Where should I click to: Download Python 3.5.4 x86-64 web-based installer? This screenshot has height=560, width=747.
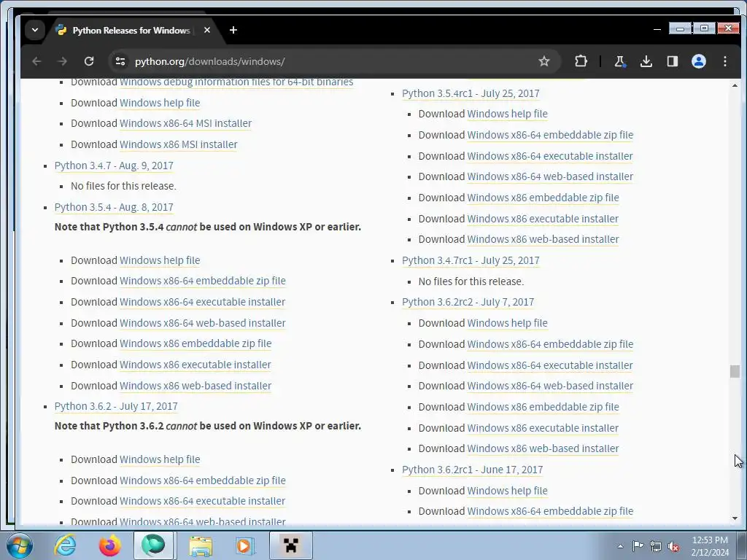(203, 323)
